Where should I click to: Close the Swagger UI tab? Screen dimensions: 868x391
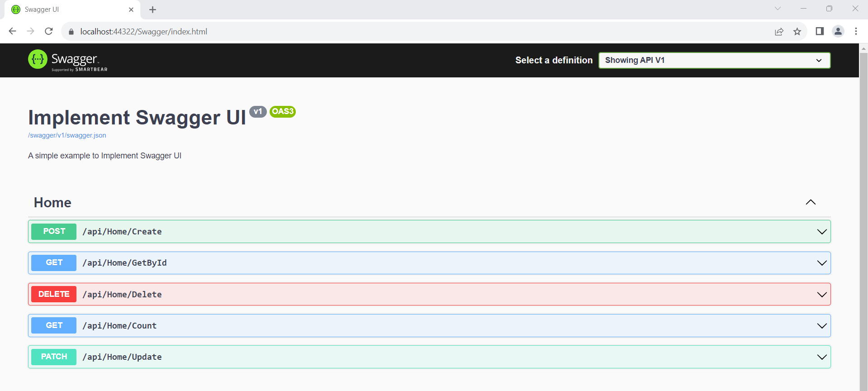point(131,10)
